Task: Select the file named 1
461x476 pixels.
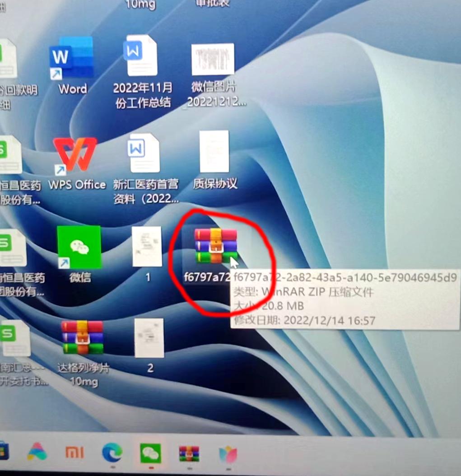Action: pos(147,246)
